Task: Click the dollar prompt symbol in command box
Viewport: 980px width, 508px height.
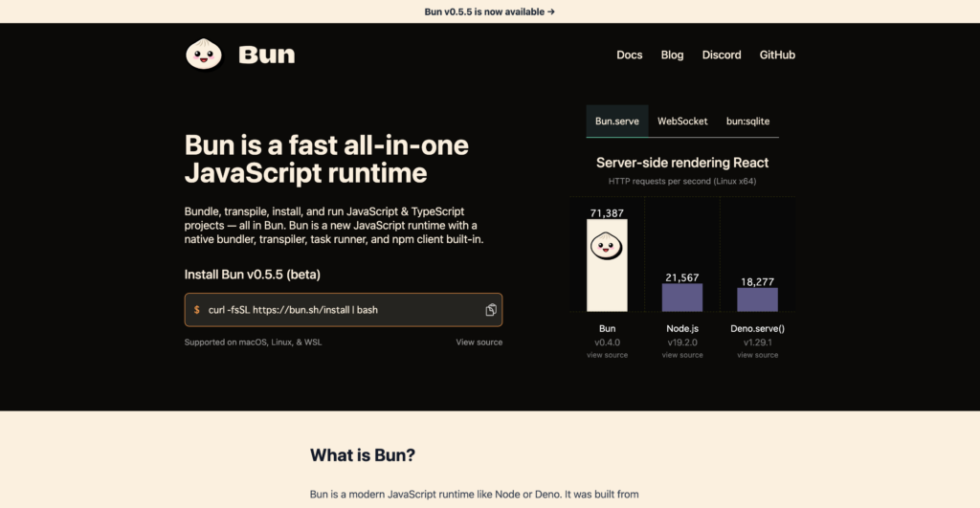Action: click(x=197, y=310)
